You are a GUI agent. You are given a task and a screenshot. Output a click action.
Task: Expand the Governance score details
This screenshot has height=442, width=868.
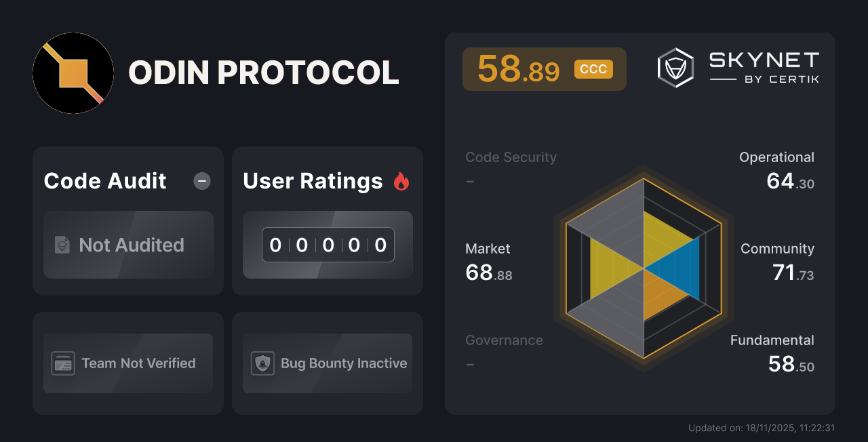click(504, 340)
